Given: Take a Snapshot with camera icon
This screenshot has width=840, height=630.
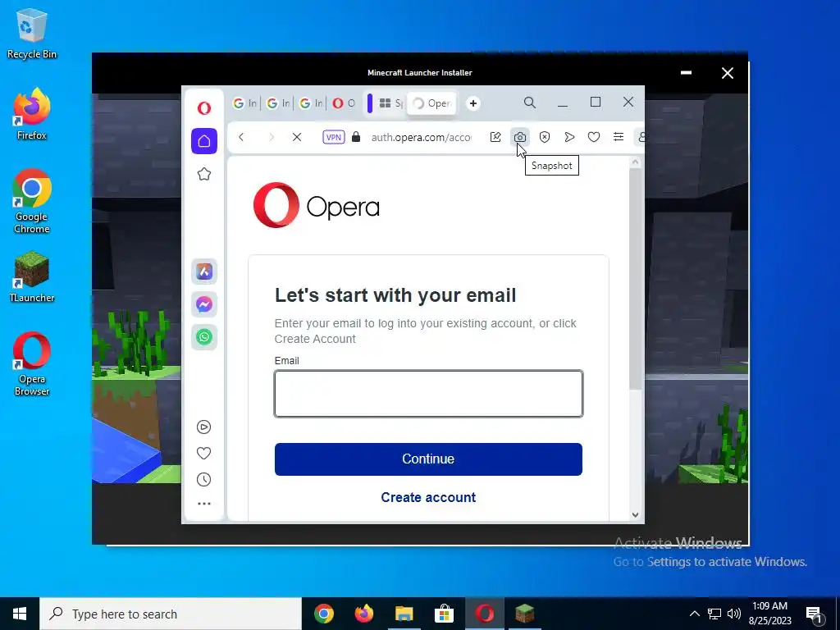Looking at the screenshot, I should [x=519, y=137].
